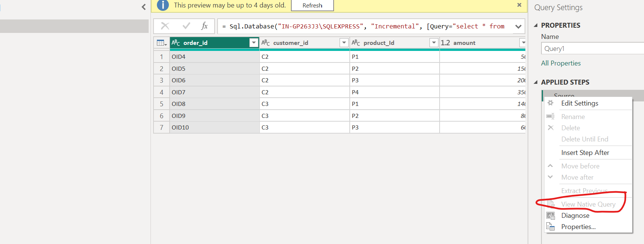
Task: Click the Name field containing Query1
Action: [x=592, y=48]
